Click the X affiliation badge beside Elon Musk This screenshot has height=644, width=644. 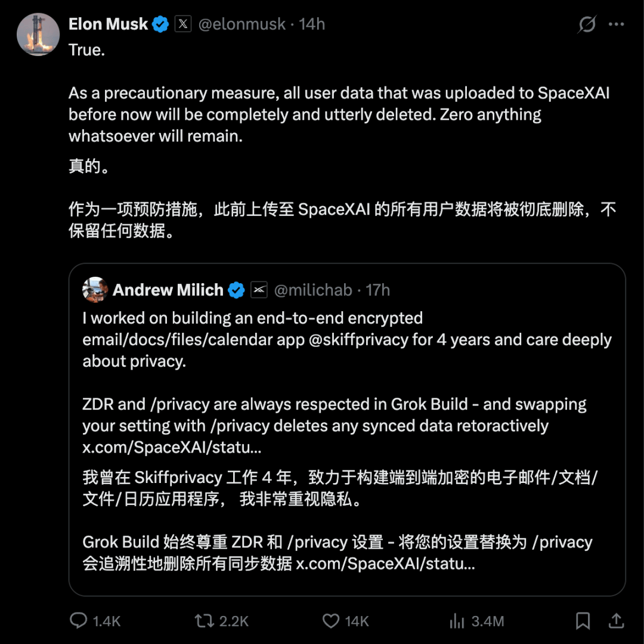click(x=183, y=24)
